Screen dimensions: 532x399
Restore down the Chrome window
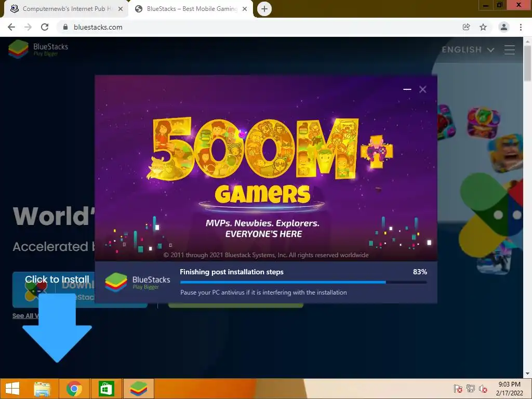coord(499,5)
